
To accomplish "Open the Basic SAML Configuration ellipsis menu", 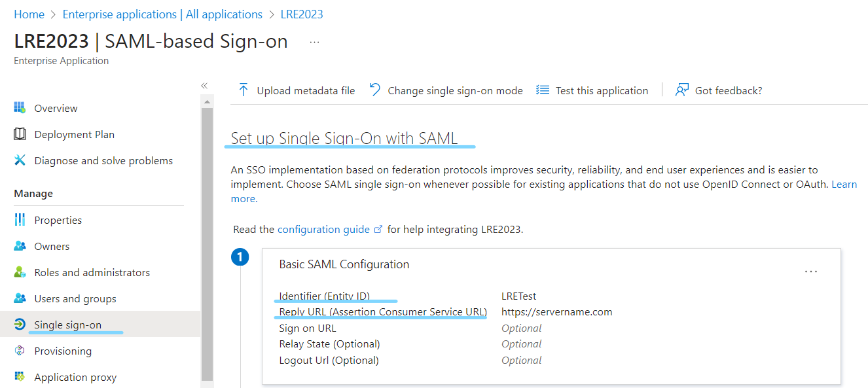I will (811, 271).
